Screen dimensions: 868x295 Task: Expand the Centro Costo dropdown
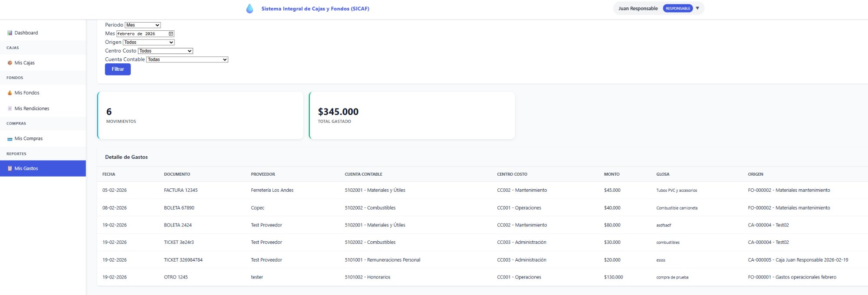[x=165, y=51]
